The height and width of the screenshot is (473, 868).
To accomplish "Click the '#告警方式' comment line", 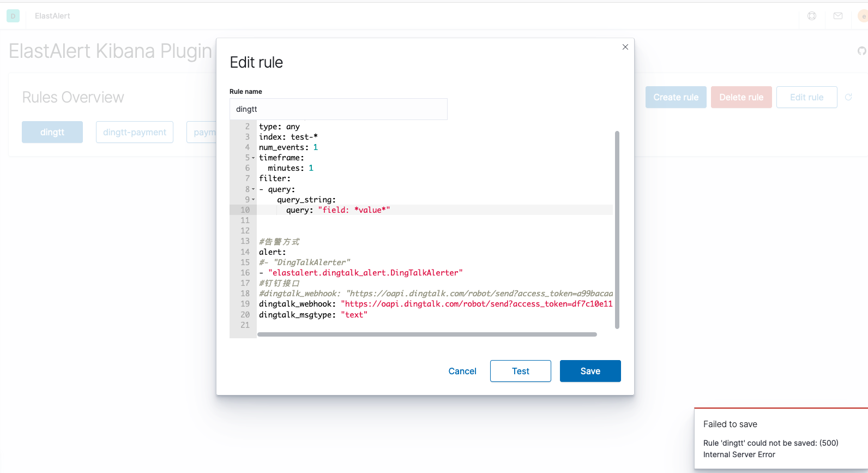I will (279, 242).
